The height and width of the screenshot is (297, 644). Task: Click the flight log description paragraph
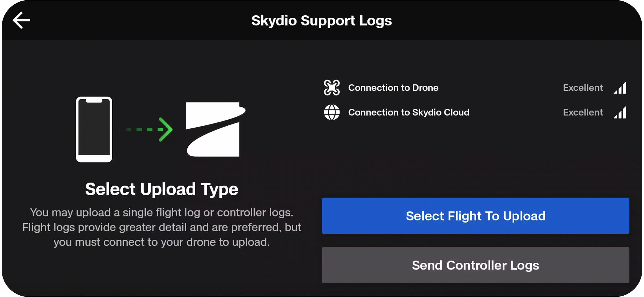162,227
